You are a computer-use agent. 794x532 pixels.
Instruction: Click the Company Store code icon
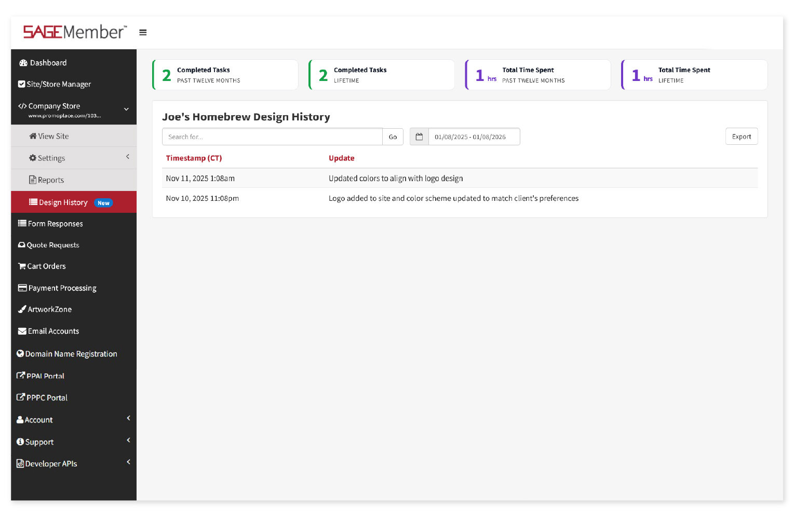(22, 106)
